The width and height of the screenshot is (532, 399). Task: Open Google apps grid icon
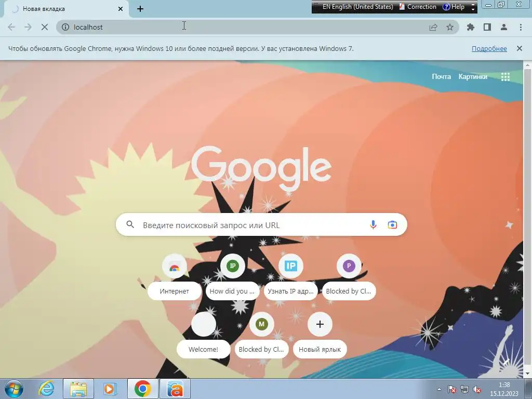click(505, 77)
